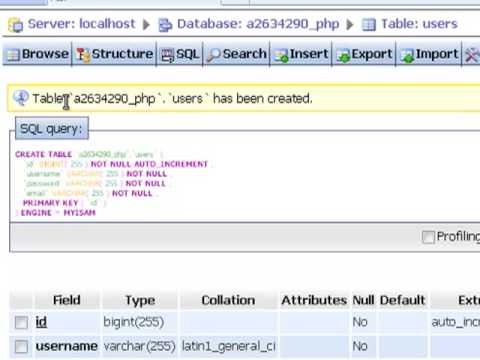Tick the checkbox for username field
The height and width of the screenshot is (360, 480).
click(x=21, y=347)
